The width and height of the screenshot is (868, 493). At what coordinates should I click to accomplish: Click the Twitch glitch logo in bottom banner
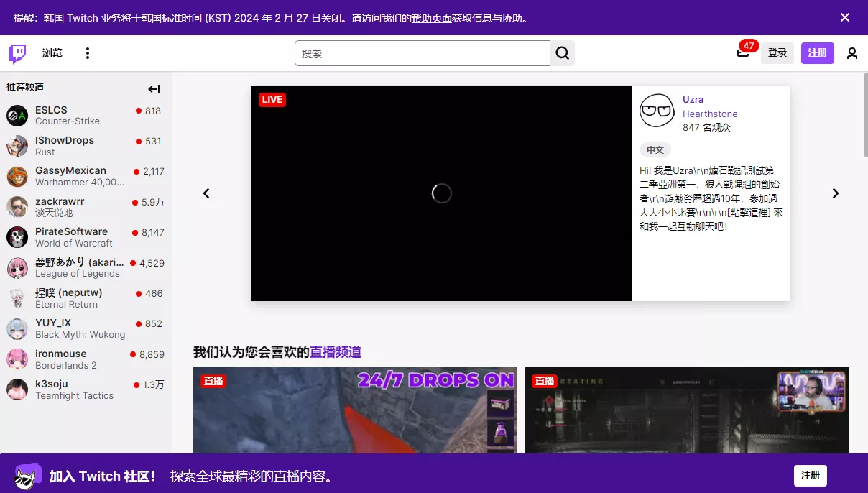point(27,475)
